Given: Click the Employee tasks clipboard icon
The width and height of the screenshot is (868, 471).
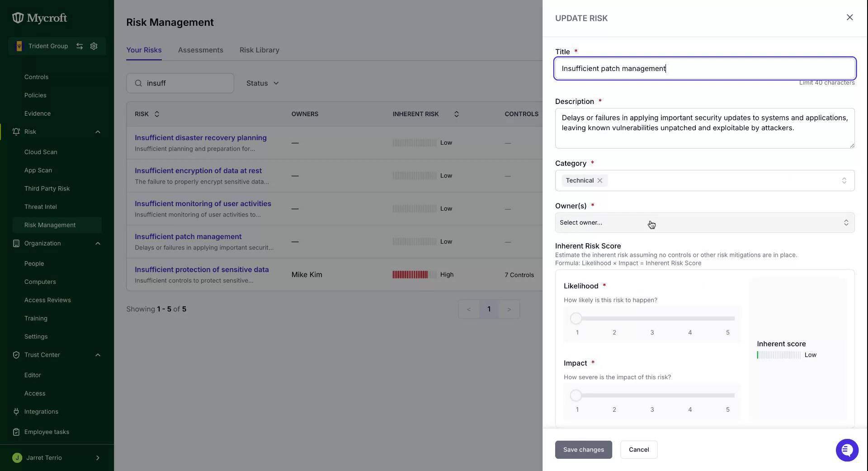Looking at the screenshot, I should point(16,432).
